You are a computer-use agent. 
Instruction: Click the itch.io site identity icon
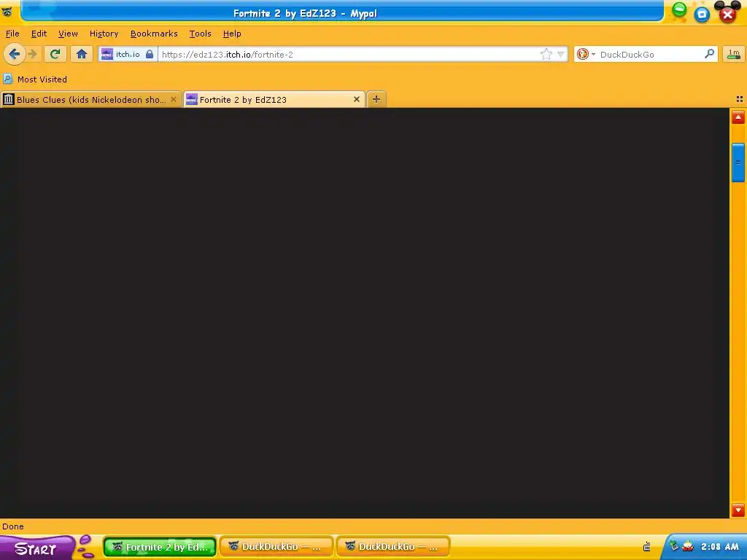pos(107,54)
